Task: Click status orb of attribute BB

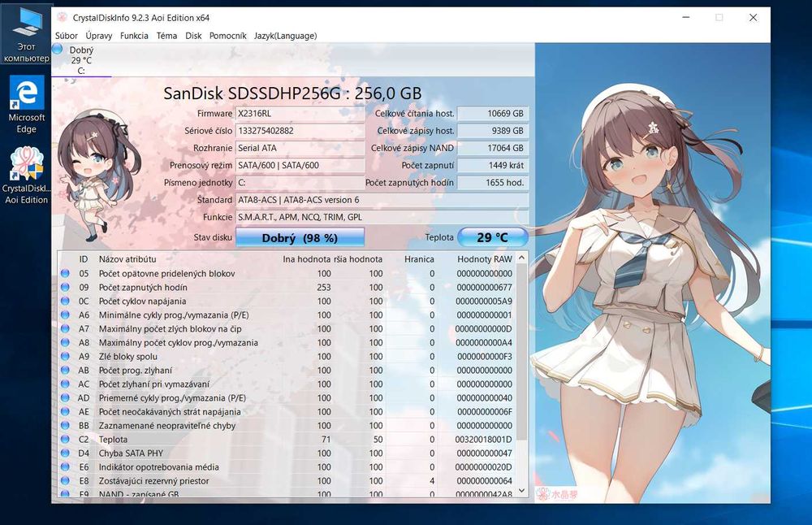Action: 65,426
